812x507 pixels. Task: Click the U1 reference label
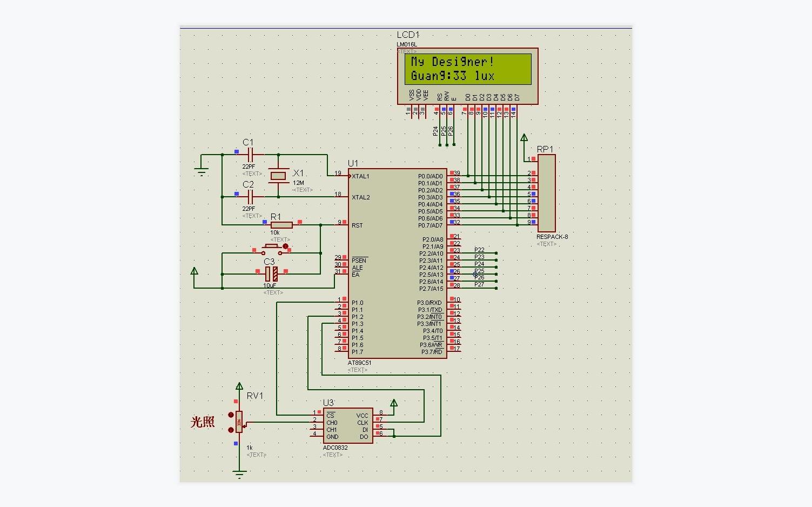tap(353, 163)
